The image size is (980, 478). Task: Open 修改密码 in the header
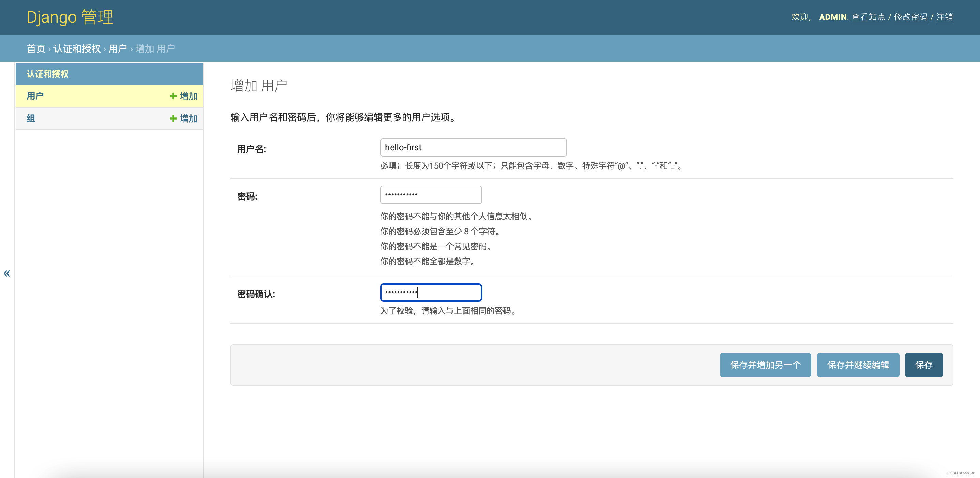tap(911, 17)
